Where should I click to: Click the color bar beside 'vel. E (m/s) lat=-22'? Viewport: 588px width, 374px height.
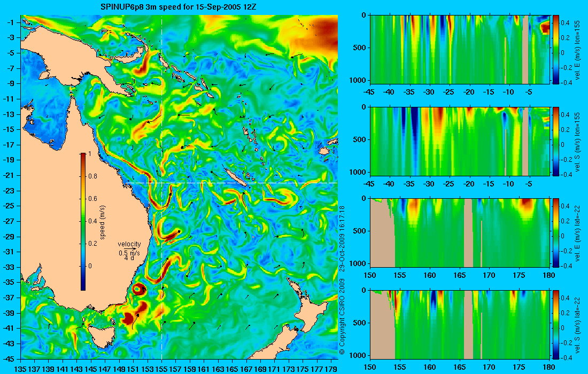[555, 233]
